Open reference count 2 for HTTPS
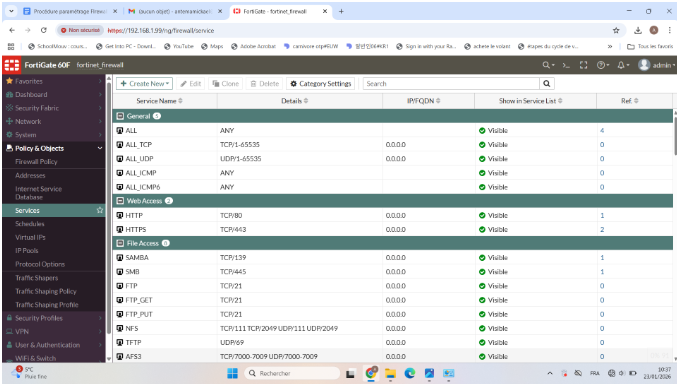Screen dimensions: 677x387 coord(602,229)
